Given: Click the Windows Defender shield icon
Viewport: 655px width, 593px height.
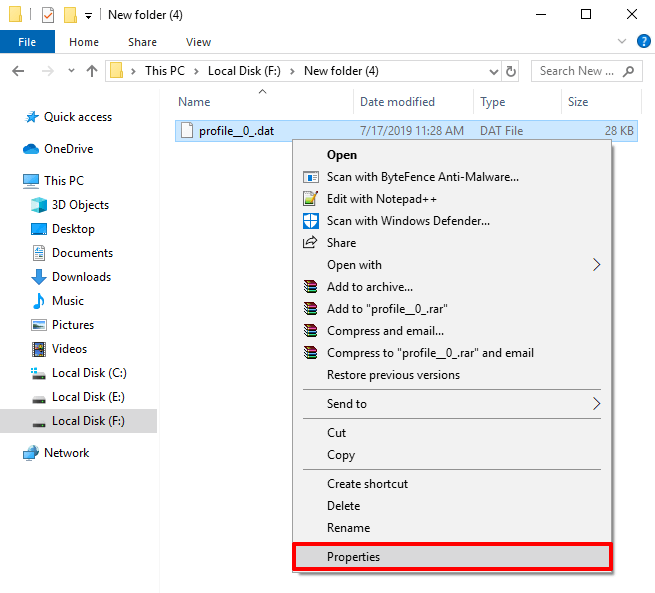Looking at the screenshot, I should point(310,221).
